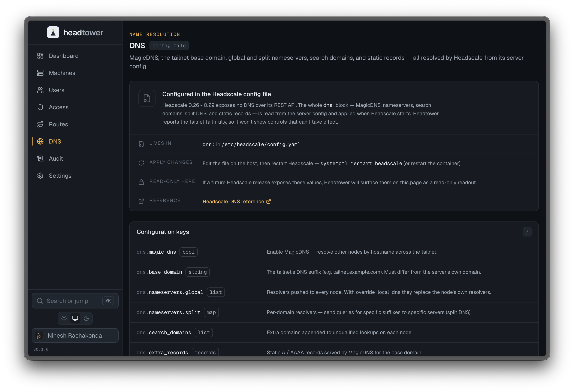
Task: Click the DNS page title
Action: point(137,46)
